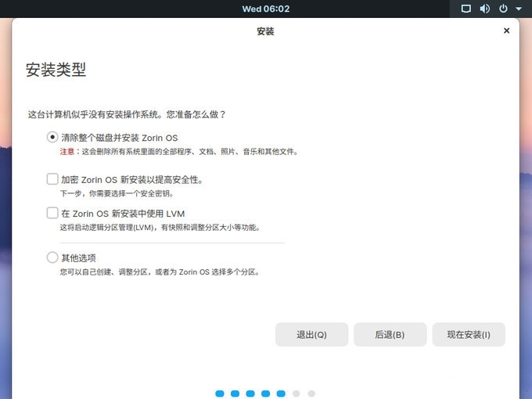This screenshot has height=399, width=532.
Task: Click the 下一步，你需要选择一个安全密钥 text
Action: [117, 194]
